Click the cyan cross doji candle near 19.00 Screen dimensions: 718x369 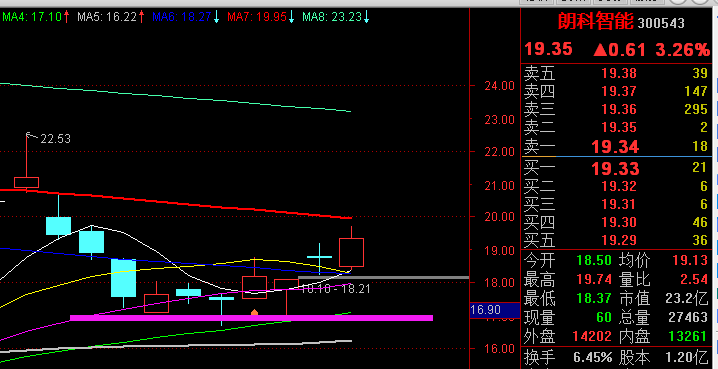pos(320,257)
